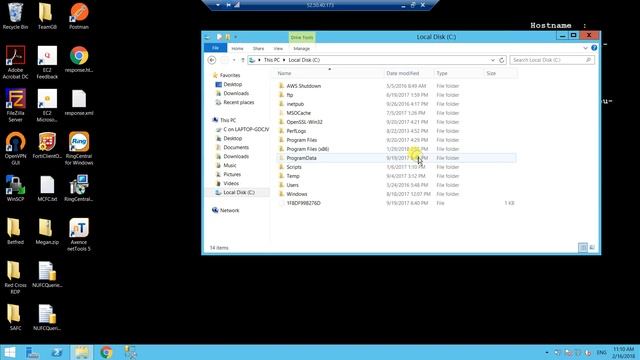Open the WinSCP desktop shortcut

(x=16, y=188)
